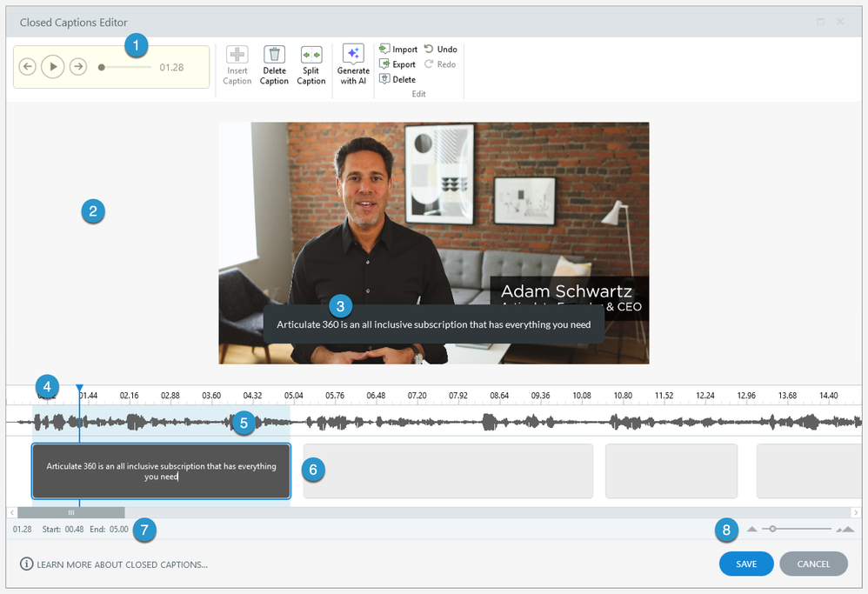
Task: Delete the selected caption using Delete Caption
Action: pyautogui.click(x=274, y=56)
